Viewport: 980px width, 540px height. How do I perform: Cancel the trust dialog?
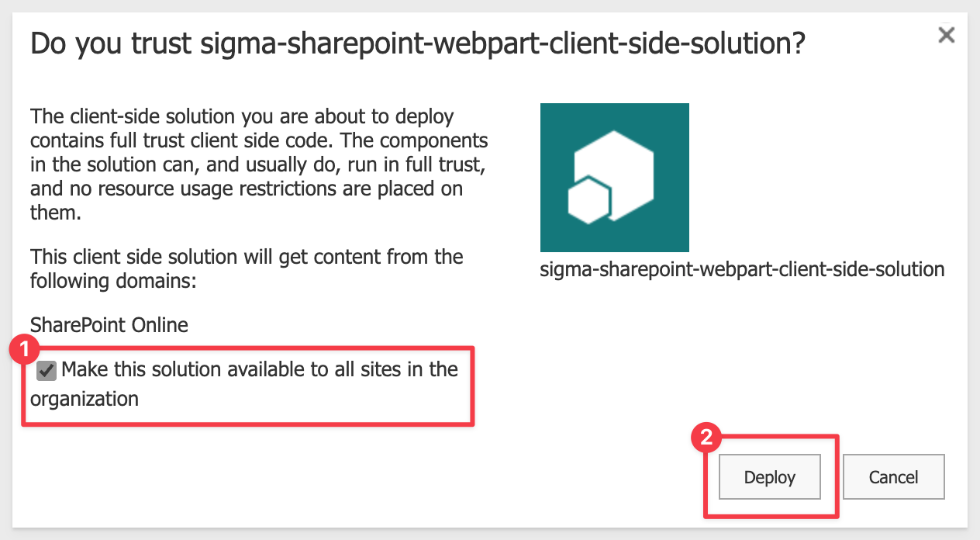tap(893, 477)
